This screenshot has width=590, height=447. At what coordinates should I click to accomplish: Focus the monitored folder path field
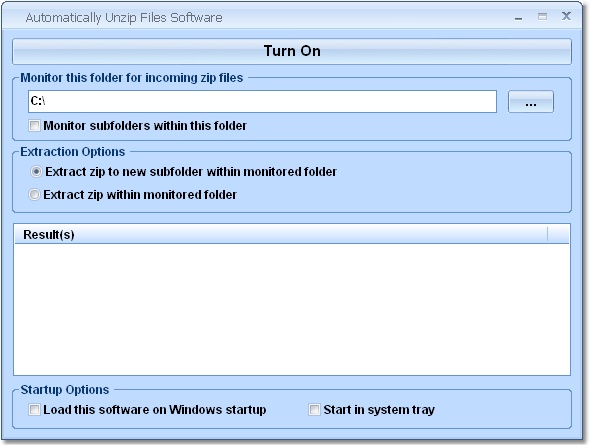pos(262,102)
